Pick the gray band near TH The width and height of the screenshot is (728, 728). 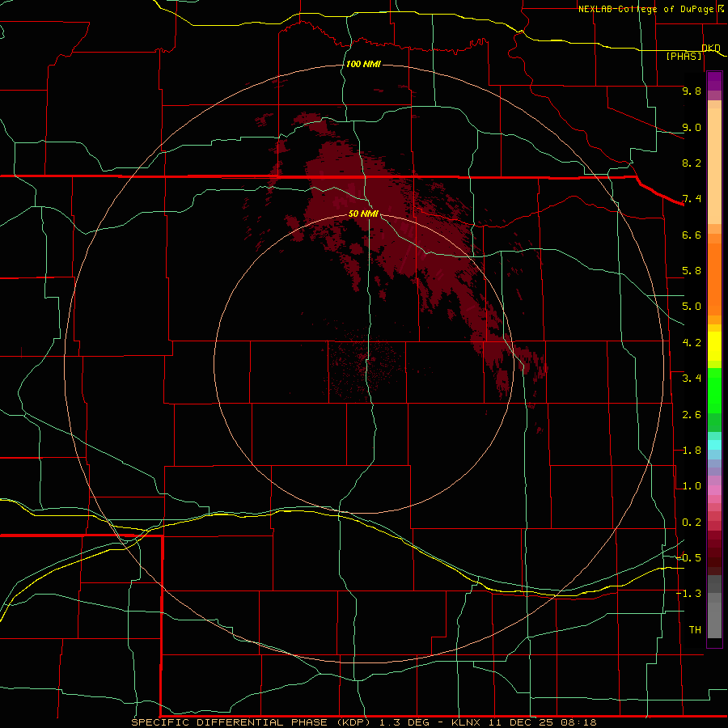[714, 620]
